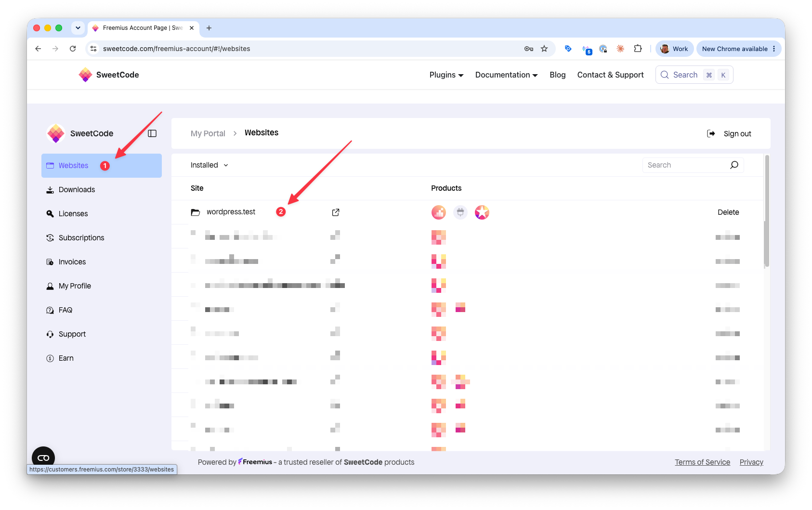Open the Downloads sidebar section

click(101, 190)
